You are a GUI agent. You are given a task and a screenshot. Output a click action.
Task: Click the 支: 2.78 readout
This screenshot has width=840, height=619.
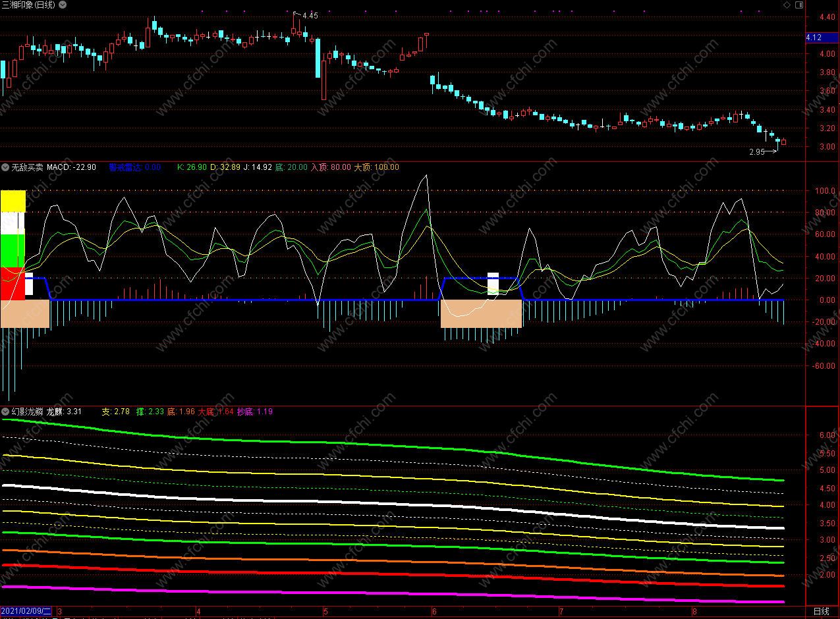(x=115, y=412)
